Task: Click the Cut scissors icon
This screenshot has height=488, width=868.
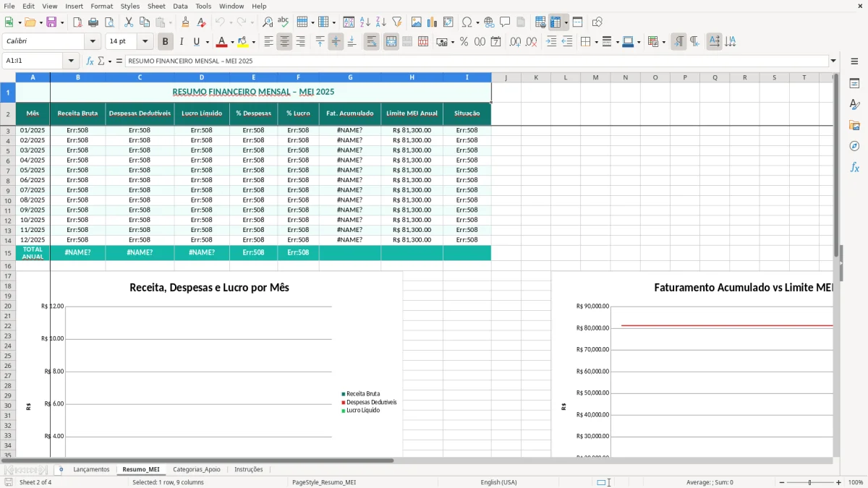Action: tap(129, 22)
